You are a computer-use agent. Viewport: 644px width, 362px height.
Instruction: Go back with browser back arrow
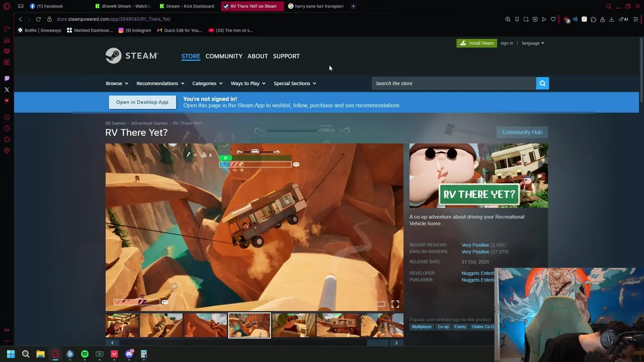click(20, 19)
